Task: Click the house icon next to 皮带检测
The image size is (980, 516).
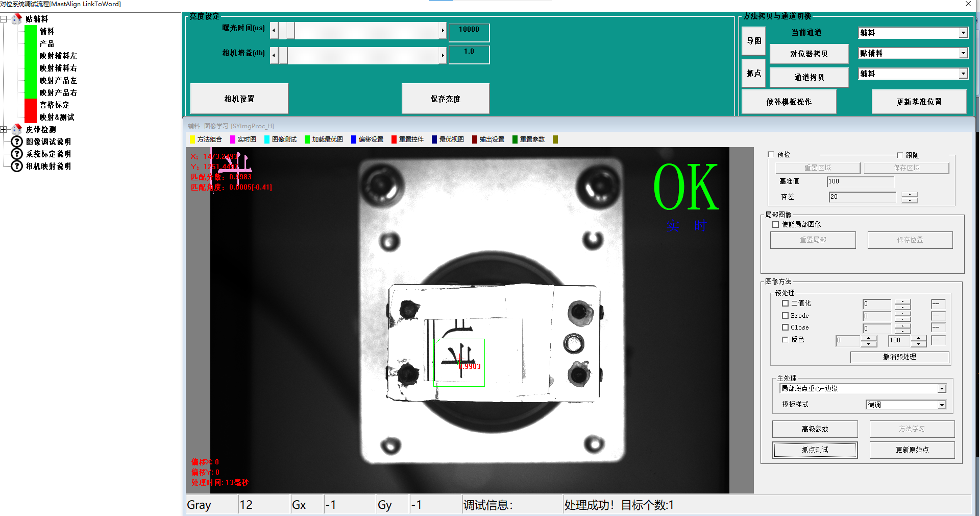Action: tap(17, 129)
